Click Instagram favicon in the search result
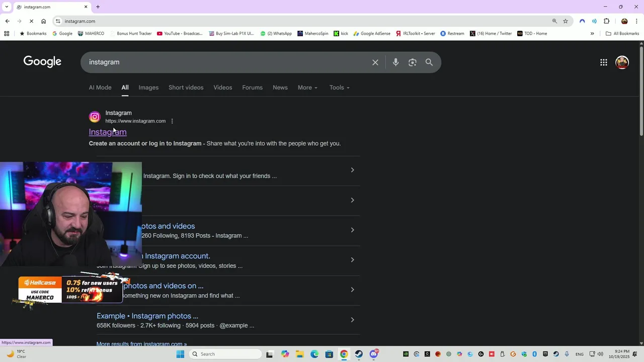Screen dimensions: 644x362 click(95, 117)
